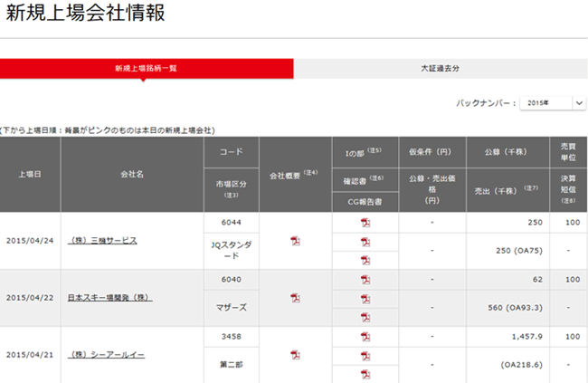Click footnote 注7 beside 売出(千株) header
This screenshot has width=588, height=383.
point(534,187)
